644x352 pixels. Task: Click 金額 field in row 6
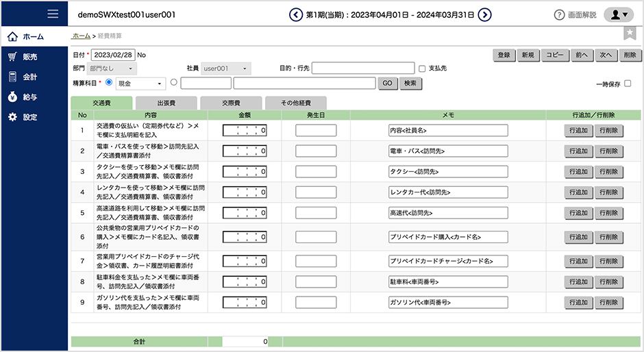point(245,237)
